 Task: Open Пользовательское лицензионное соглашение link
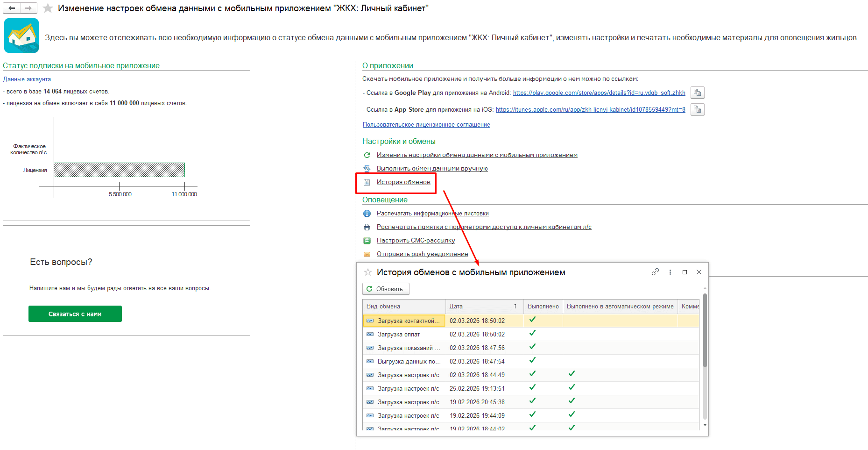tap(426, 125)
